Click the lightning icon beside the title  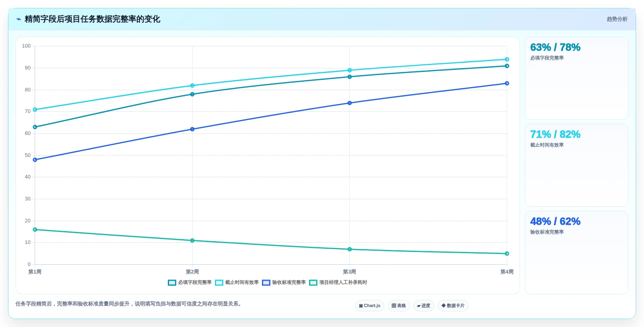19,19
